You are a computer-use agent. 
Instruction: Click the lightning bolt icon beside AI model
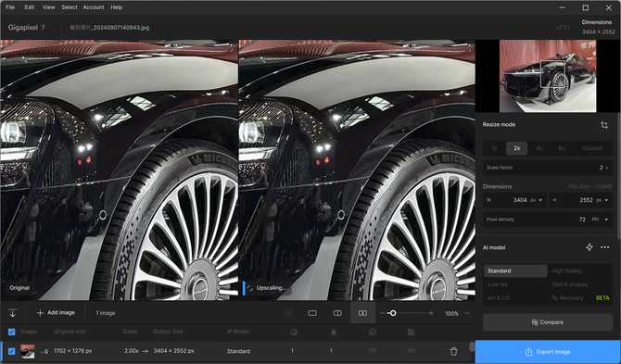pyautogui.click(x=589, y=247)
